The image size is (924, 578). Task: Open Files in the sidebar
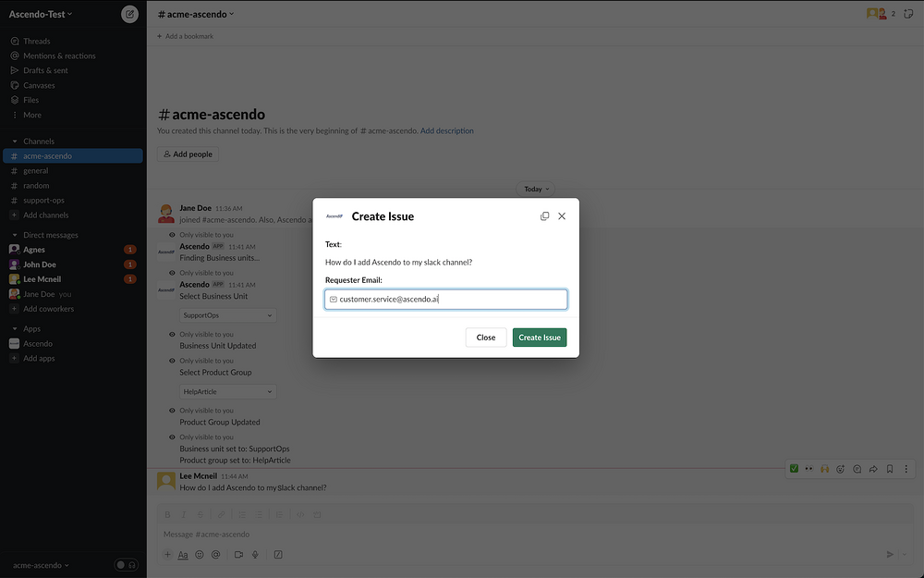(30, 100)
